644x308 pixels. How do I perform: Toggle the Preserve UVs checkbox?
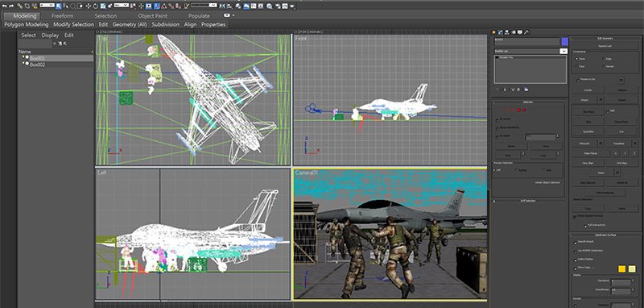578,80
